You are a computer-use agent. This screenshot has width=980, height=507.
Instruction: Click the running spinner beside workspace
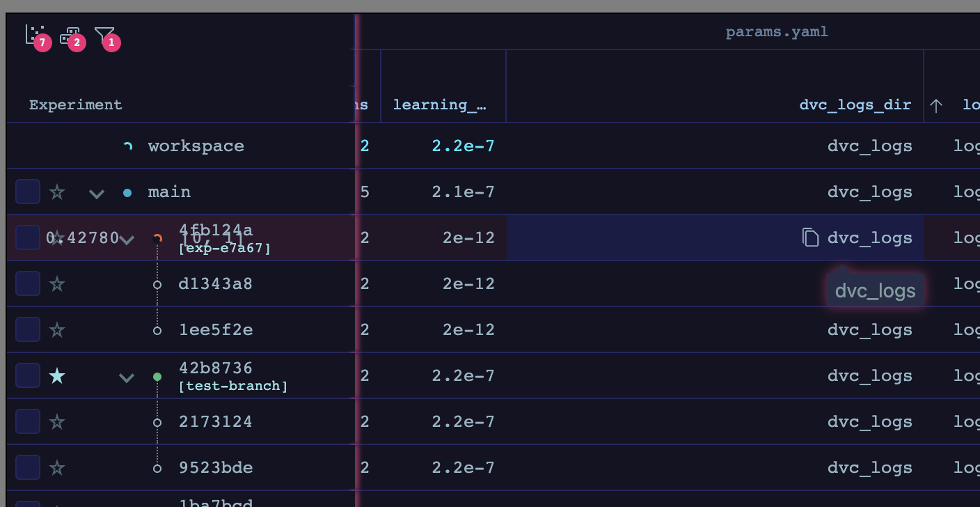pos(127,146)
